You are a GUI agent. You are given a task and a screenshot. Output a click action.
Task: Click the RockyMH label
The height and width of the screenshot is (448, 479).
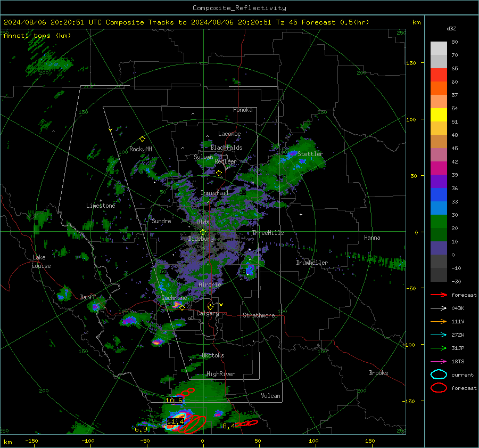point(141,149)
